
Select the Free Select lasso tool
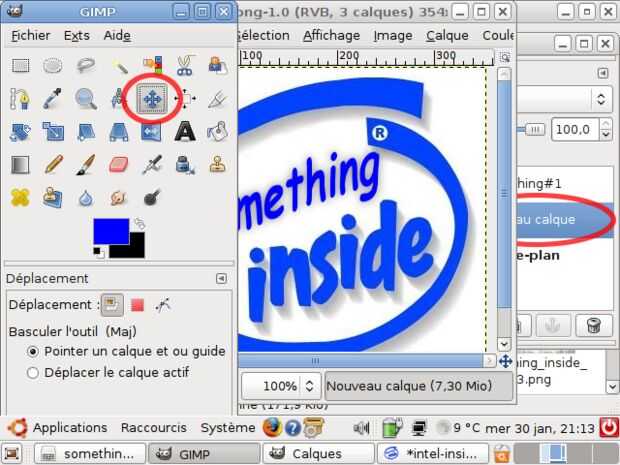(86, 65)
